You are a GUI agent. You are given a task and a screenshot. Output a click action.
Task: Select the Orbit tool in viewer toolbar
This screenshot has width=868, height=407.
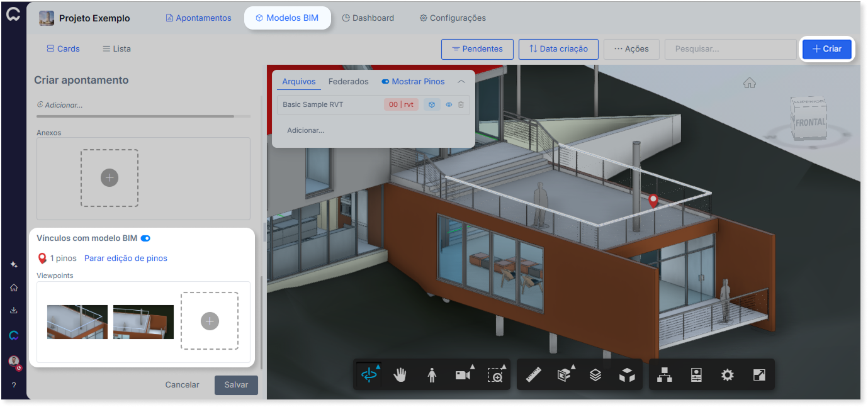point(369,375)
